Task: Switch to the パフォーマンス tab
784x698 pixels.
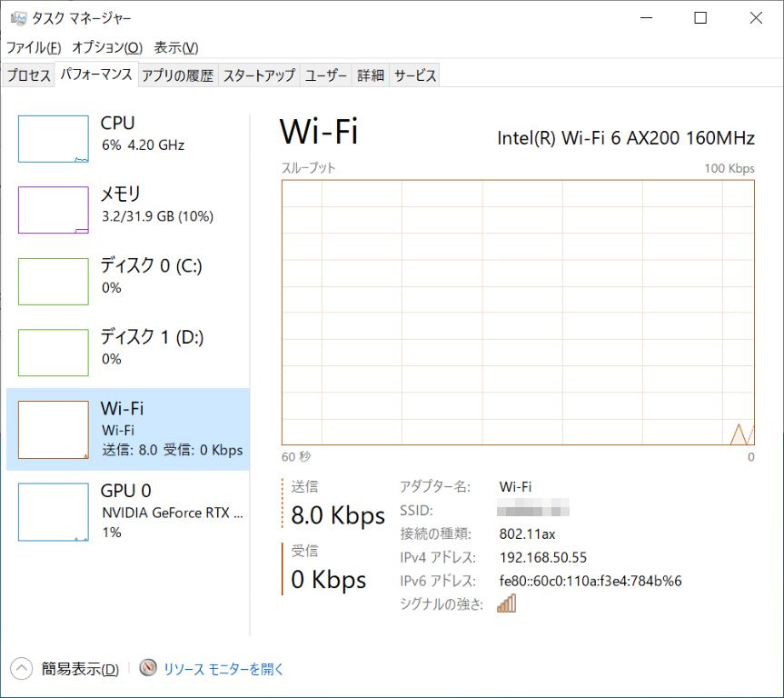Action: click(96, 74)
